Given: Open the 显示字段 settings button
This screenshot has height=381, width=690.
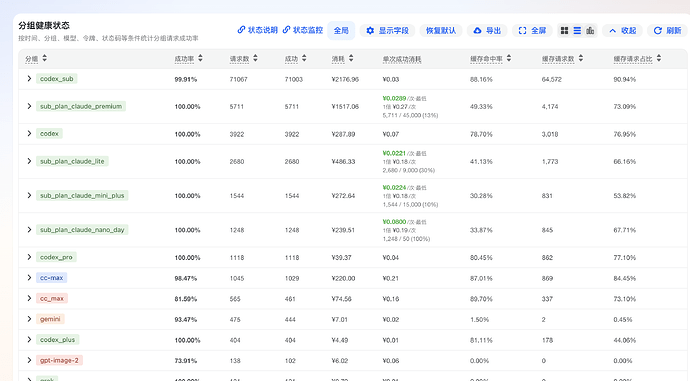Looking at the screenshot, I should coord(387,30).
